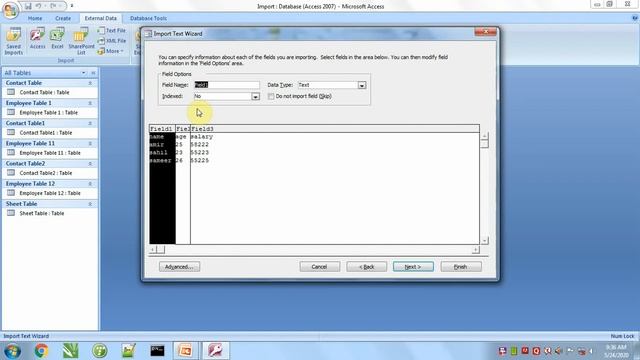Undo via Quick Access toolbar icon

(x=38, y=6)
